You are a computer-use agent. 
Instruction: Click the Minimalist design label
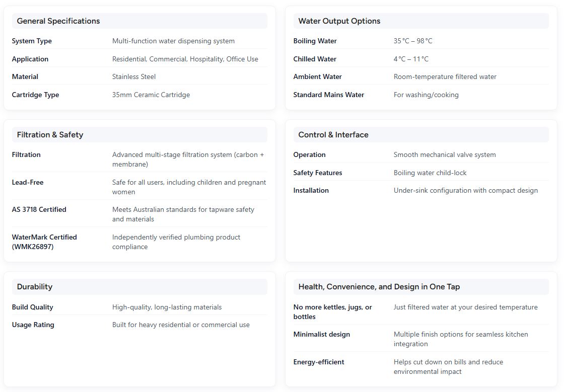point(322,335)
